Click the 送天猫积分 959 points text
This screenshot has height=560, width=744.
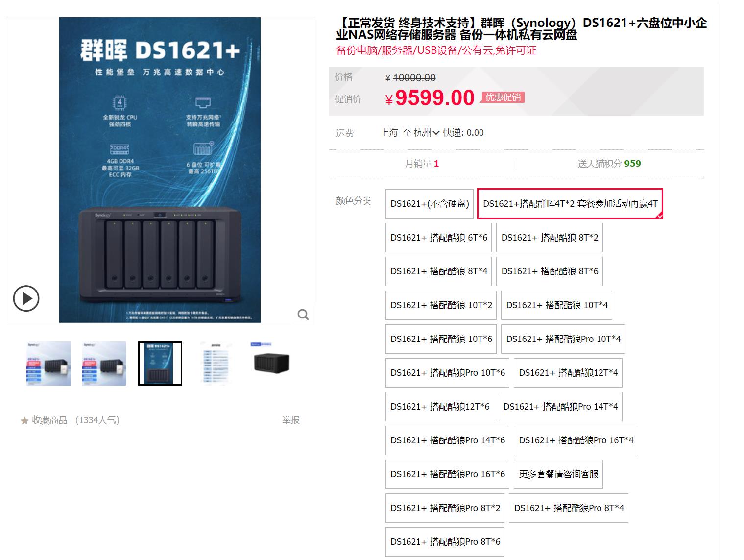[x=609, y=164]
